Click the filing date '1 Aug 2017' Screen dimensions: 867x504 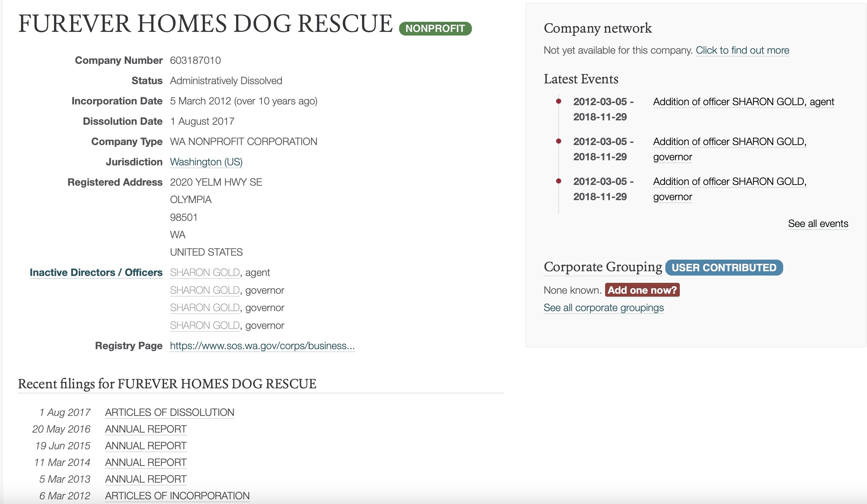coord(65,412)
